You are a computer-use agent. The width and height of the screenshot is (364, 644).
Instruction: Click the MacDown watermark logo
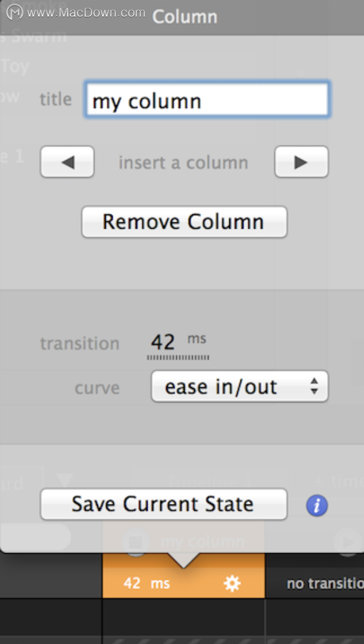tap(15, 12)
